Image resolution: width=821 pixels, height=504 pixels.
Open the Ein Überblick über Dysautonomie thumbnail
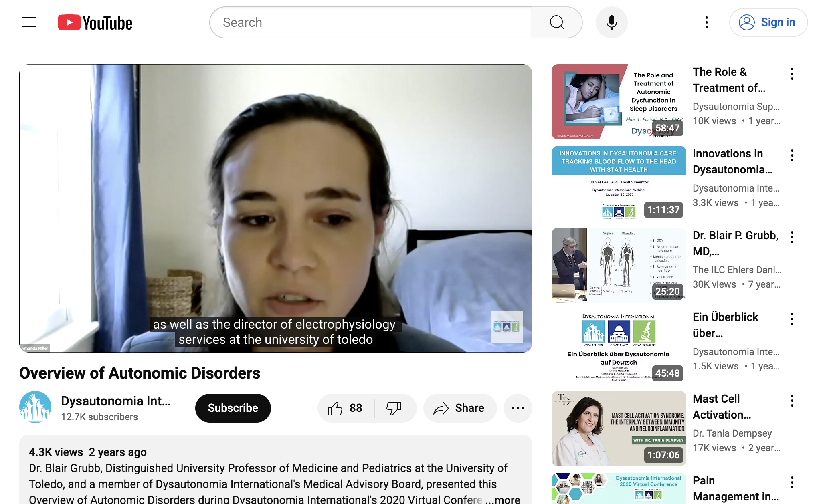click(x=619, y=347)
